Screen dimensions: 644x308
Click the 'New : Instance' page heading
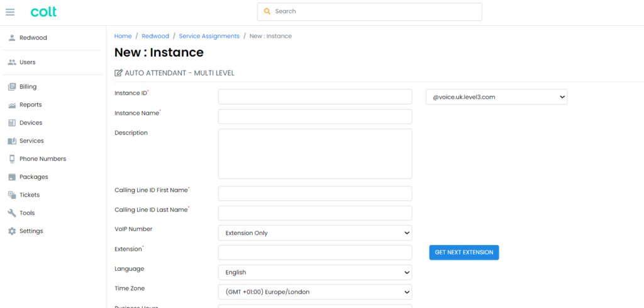coord(159,52)
